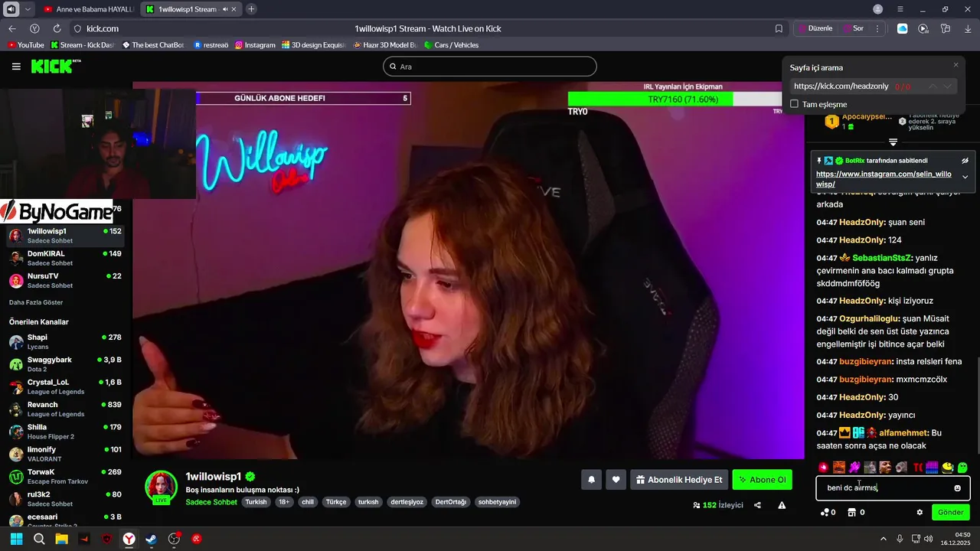Screen dimensions: 980x551
Task: Show hidden system tray icons
Action: (x=882, y=539)
